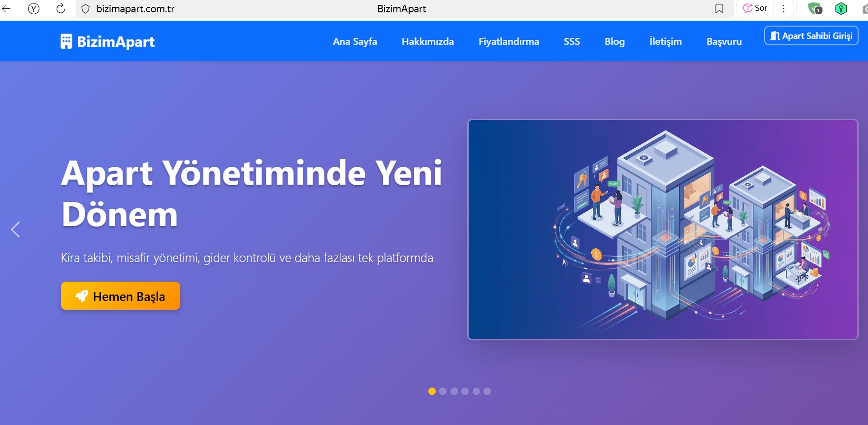The width and height of the screenshot is (868, 425).
Task: Click the 'Kira takibi, misafir yönetimi' subtitle text
Action: pyautogui.click(x=247, y=258)
